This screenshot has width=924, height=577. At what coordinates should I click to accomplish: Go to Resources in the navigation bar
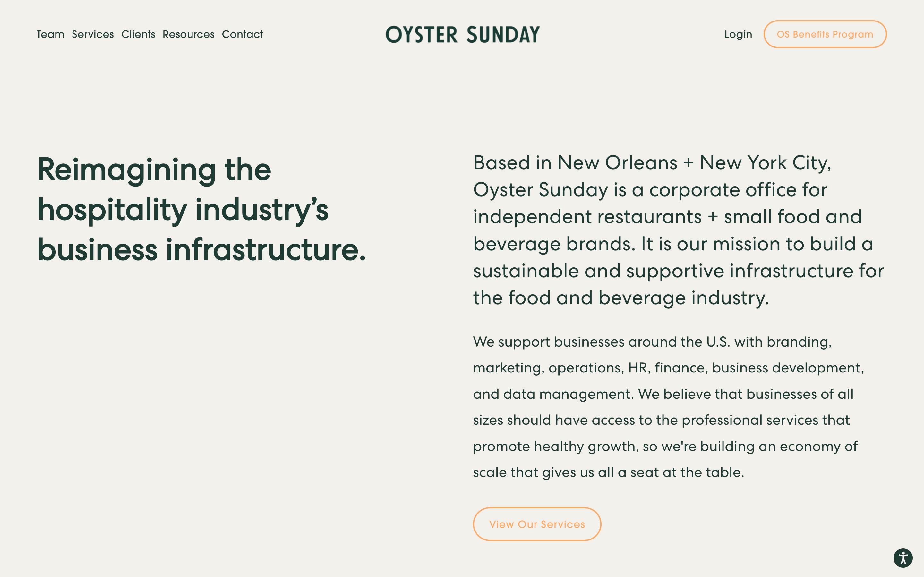pos(188,34)
